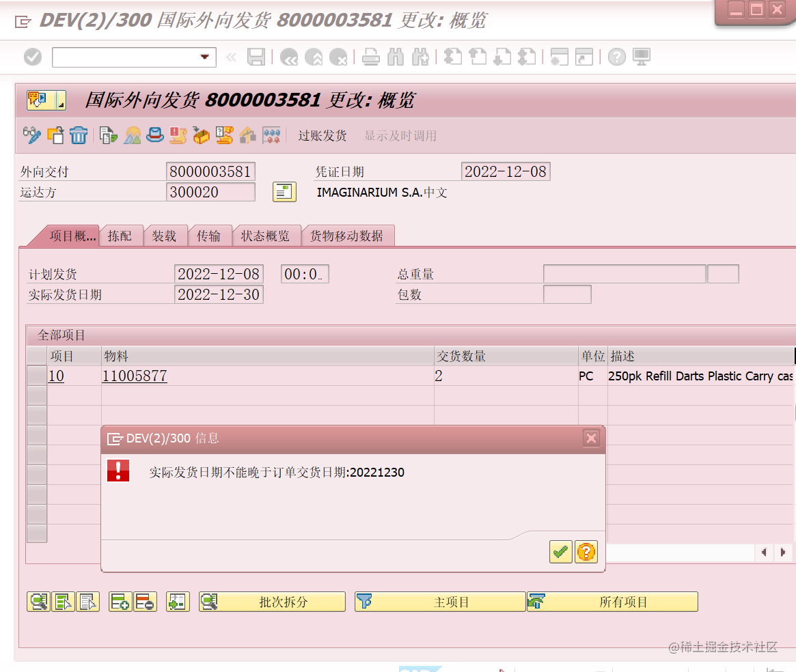Add a new item row with green plus icon
Screen dimensions: 796x672
tap(120, 602)
